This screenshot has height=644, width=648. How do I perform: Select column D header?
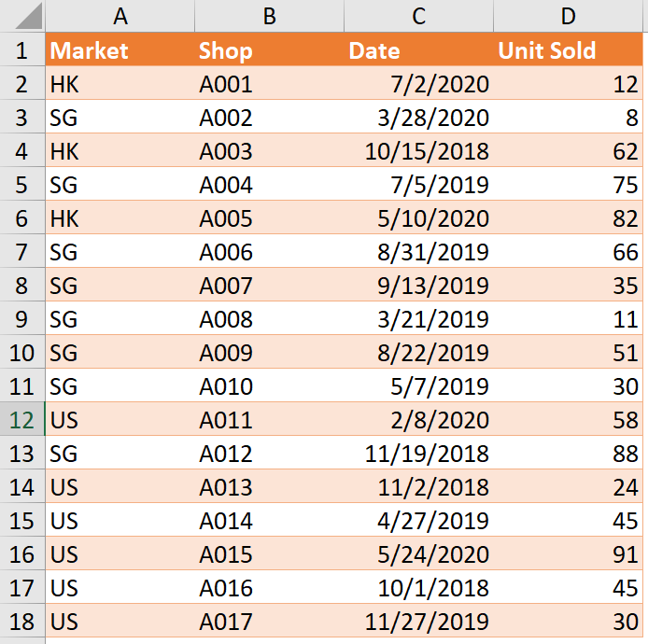pos(569,16)
